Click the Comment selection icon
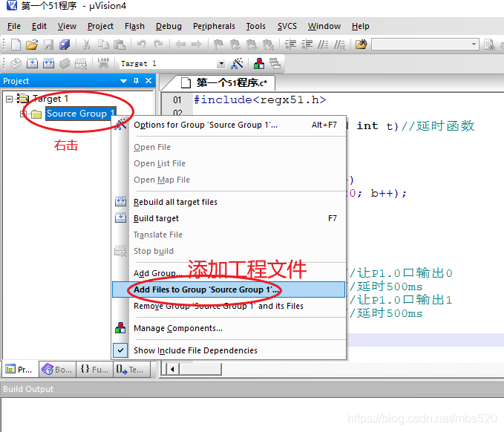The image size is (504, 432). 323,45
